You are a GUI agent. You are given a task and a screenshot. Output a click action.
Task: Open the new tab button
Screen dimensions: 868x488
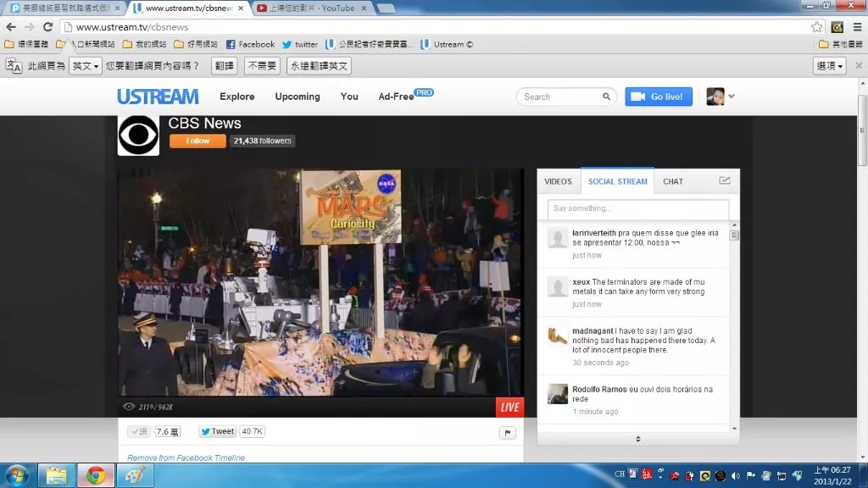tap(386, 8)
